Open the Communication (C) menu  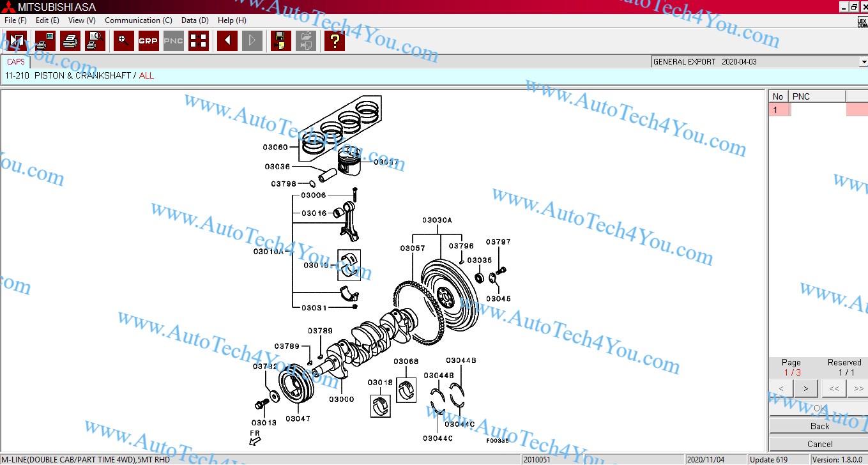coord(138,20)
